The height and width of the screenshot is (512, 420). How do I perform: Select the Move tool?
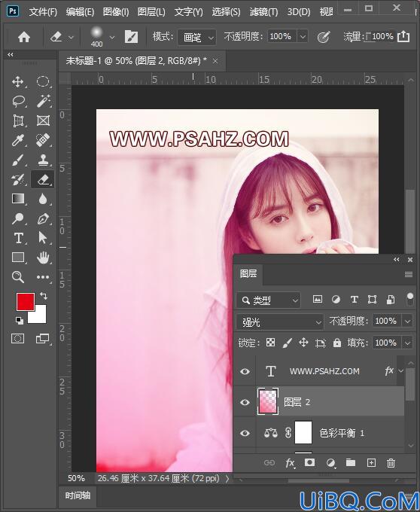click(x=17, y=81)
